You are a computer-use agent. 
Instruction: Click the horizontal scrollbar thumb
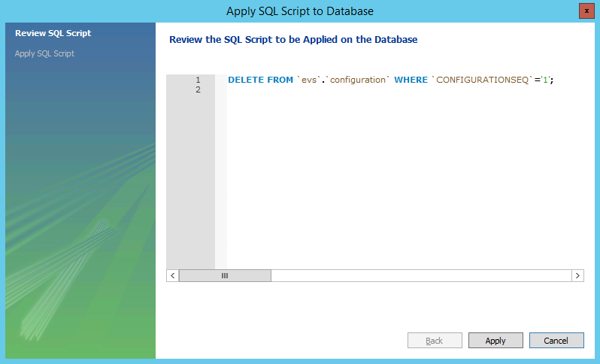pos(225,276)
